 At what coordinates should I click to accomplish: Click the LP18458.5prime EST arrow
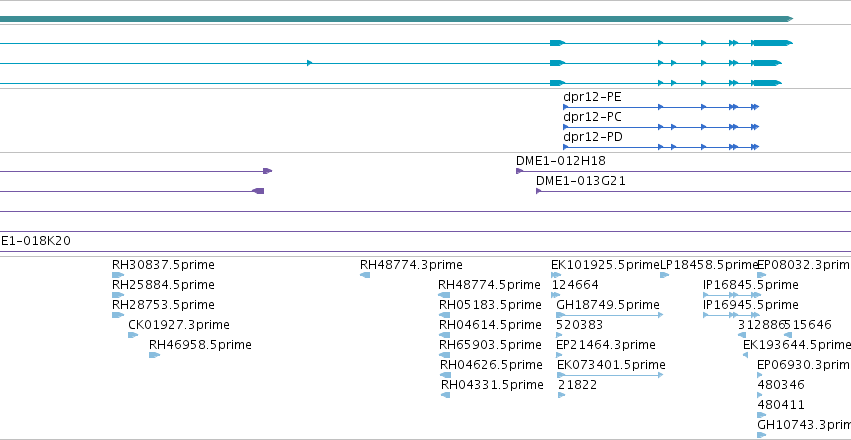(664, 275)
